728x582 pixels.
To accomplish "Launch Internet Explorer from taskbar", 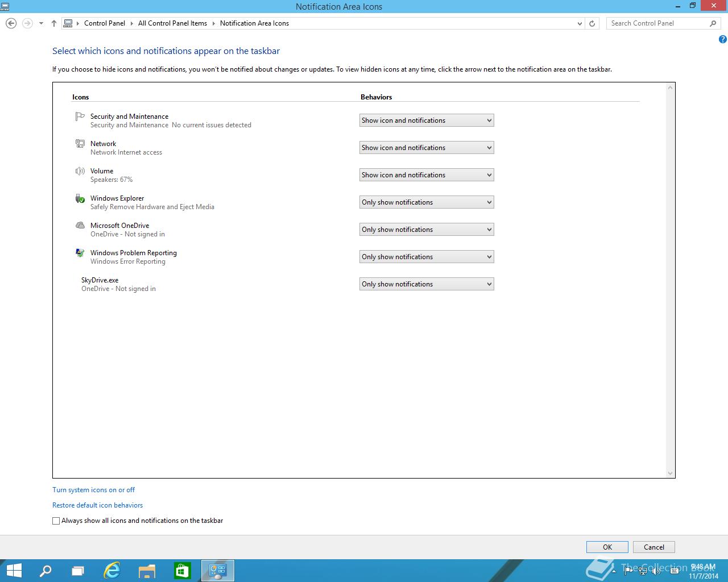I will 113,571.
